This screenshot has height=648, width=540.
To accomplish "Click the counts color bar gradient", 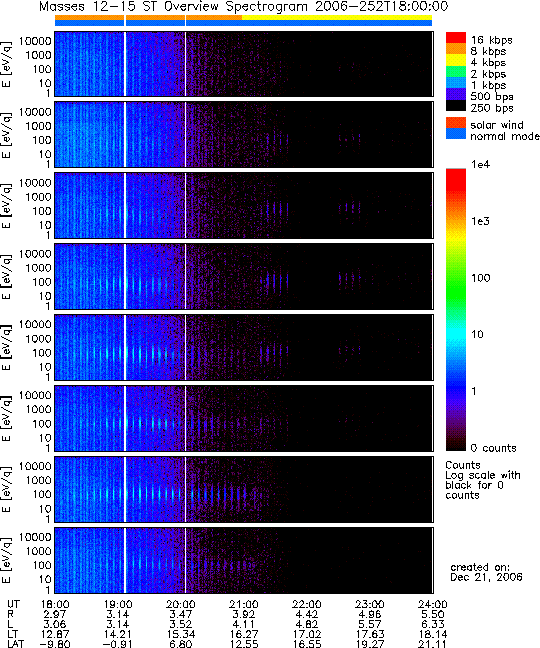I will pyautogui.click(x=456, y=310).
